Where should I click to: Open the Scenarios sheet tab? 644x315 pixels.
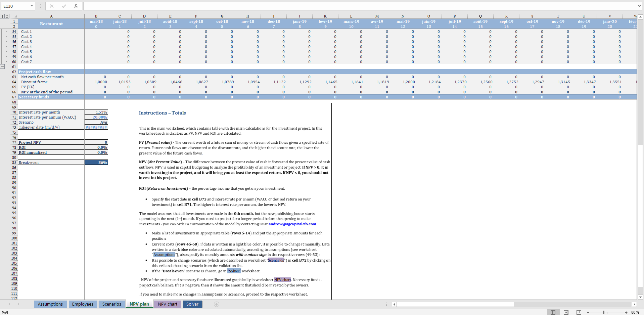point(111,304)
